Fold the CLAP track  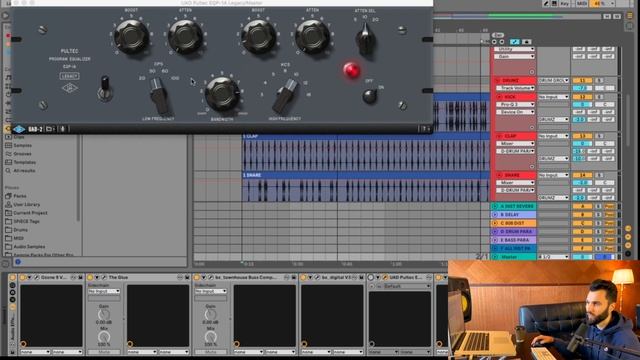click(499, 136)
